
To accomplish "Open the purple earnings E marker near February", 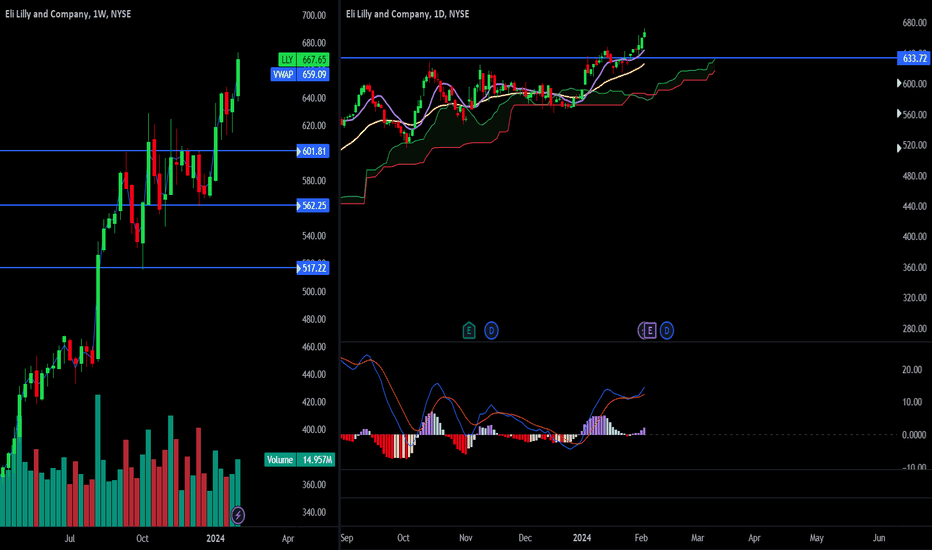I will click(649, 330).
